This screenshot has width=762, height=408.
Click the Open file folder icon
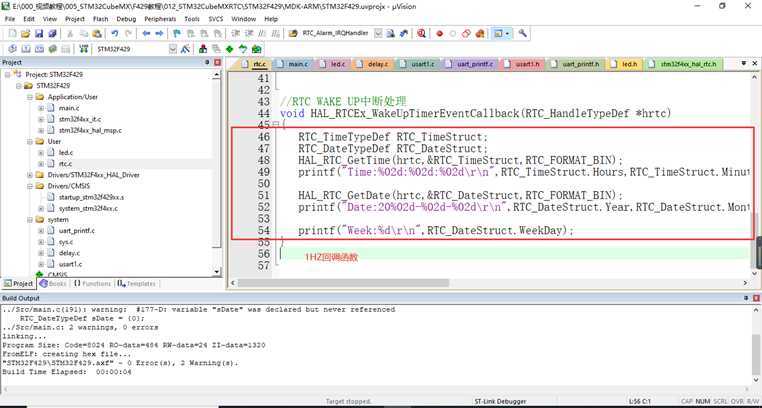pos(25,34)
